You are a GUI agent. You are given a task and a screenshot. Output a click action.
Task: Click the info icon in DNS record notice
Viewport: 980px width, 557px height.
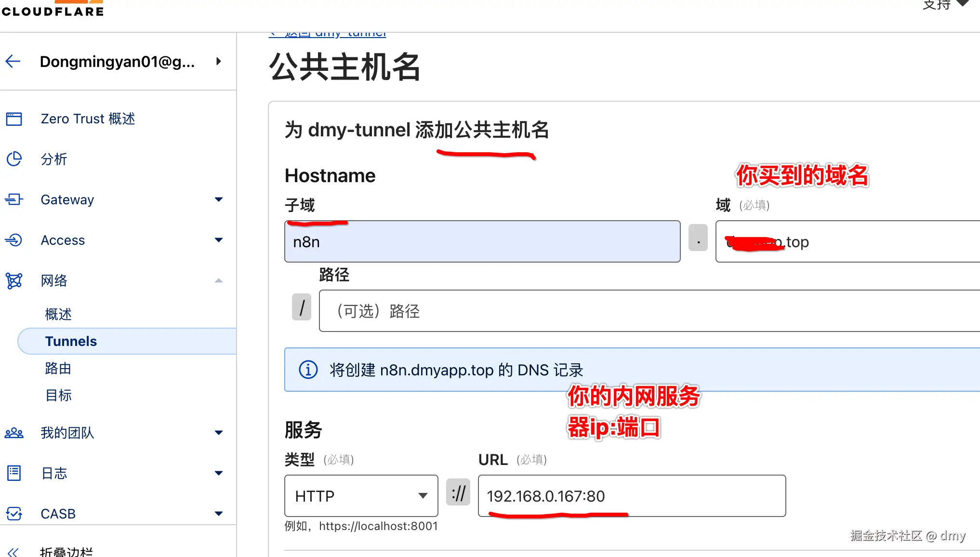click(x=308, y=370)
